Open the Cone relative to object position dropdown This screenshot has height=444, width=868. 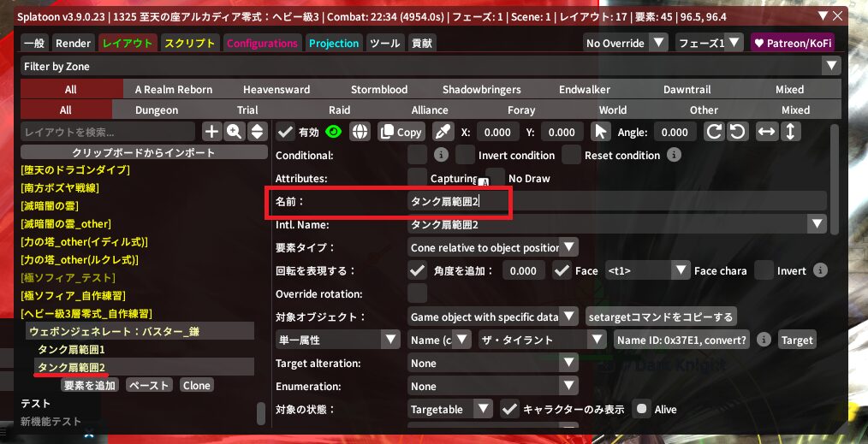pyautogui.click(x=493, y=247)
